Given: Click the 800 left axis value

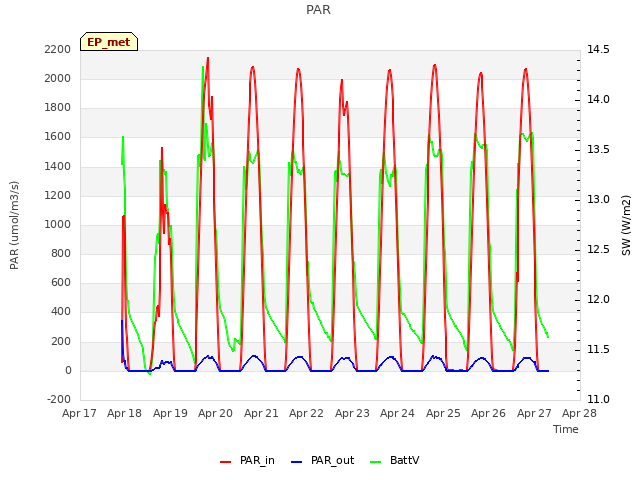Looking at the screenshot, I should pos(61,253).
